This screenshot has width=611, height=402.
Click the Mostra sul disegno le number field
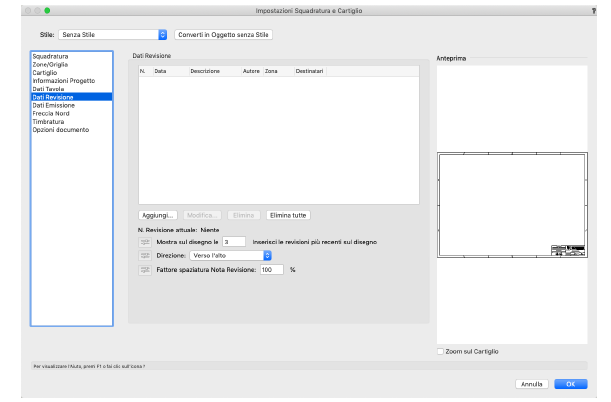point(234,242)
